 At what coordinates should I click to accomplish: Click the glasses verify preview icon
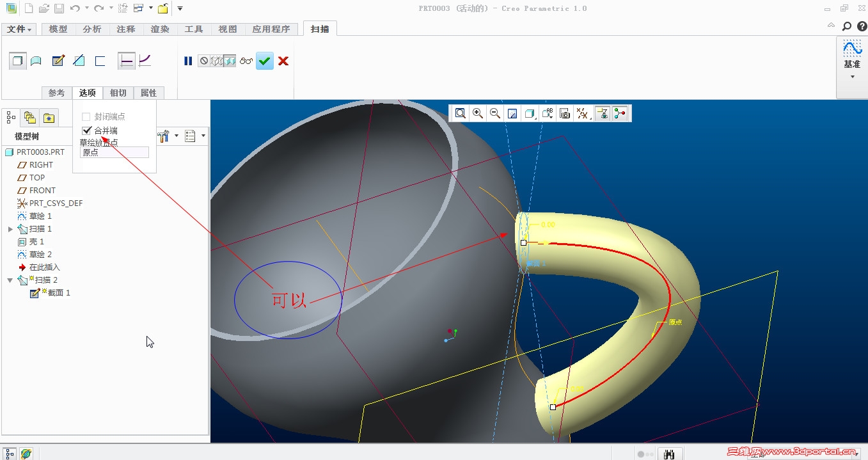246,61
